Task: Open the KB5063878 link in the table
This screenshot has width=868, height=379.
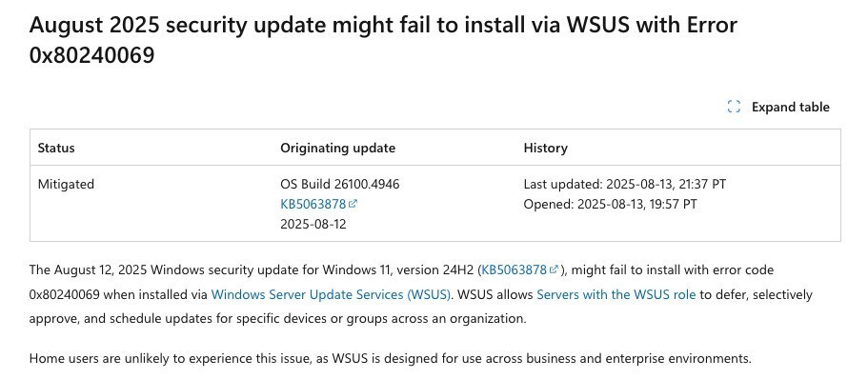Action: pyautogui.click(x=313, y=204)
